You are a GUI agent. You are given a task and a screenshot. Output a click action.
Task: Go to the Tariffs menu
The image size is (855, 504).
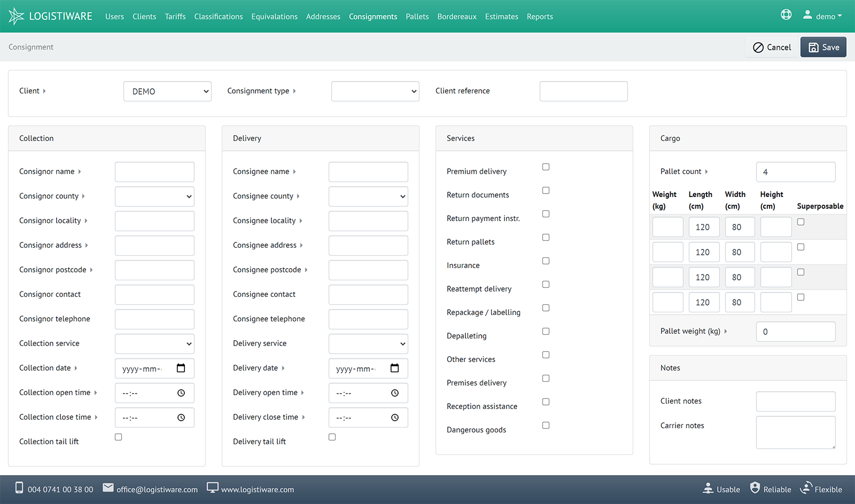tap(175, 17)
